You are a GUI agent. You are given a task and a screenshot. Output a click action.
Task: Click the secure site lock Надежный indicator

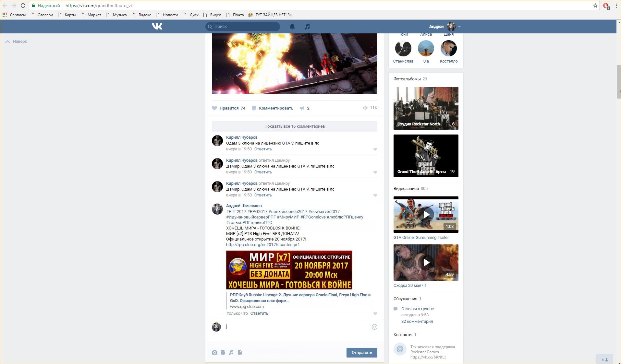(x=46, y=6)
